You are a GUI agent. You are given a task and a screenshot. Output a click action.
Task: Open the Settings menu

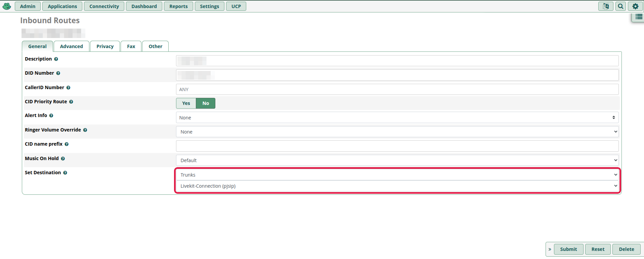[x=209, y=6]
